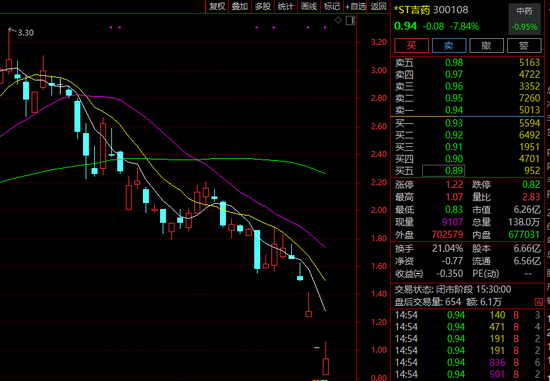Click the small red chart icon beside 盘后交易量
This screenshot has height=381, width=550.
point(538,302)
